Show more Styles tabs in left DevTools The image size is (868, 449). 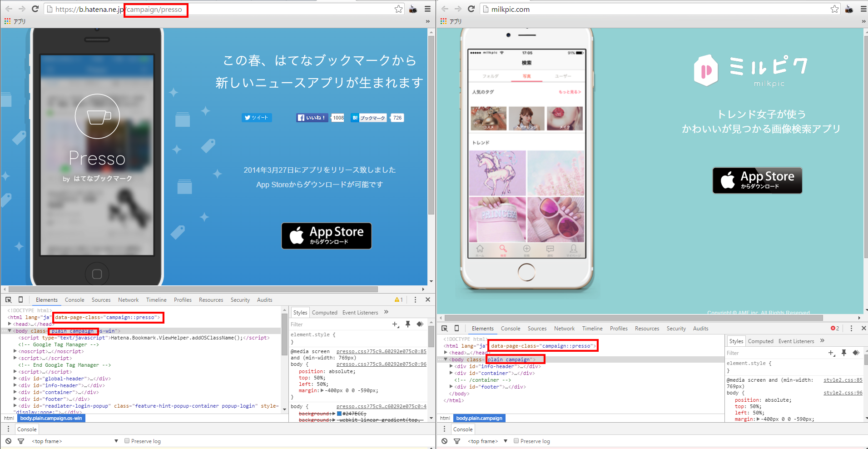pos(386,312)
